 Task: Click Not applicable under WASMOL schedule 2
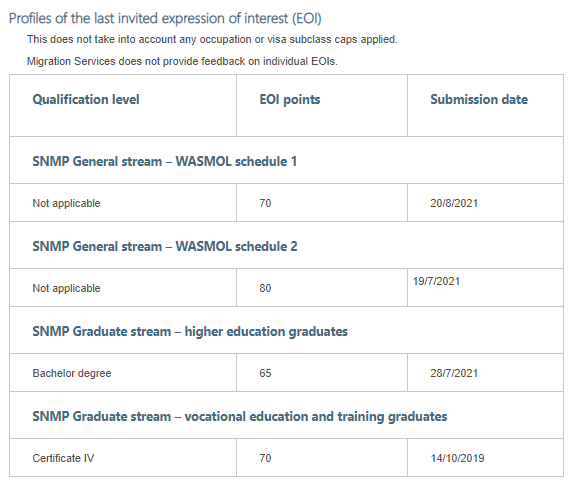point(66,288)
